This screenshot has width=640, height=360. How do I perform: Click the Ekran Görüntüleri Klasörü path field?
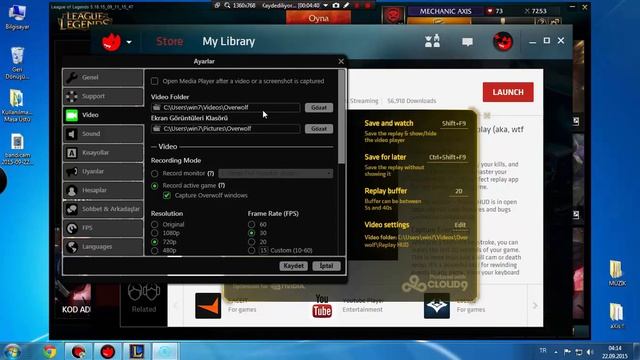[x=225, y=129]
